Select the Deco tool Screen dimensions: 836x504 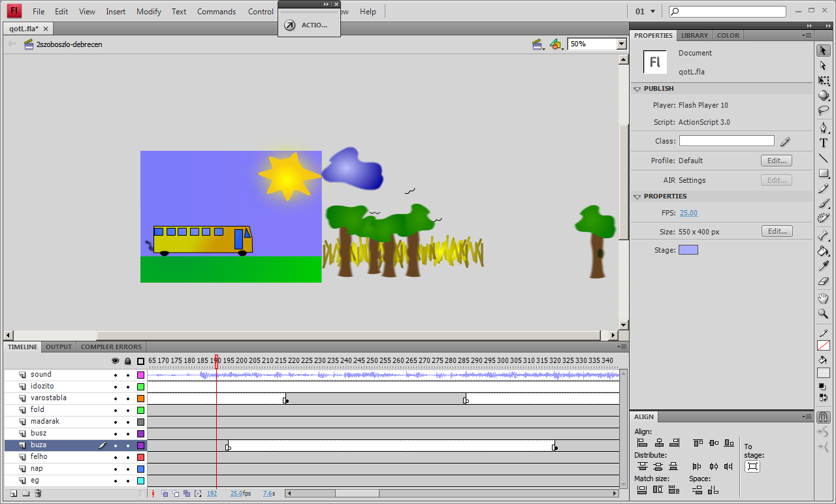click(824, 218)
